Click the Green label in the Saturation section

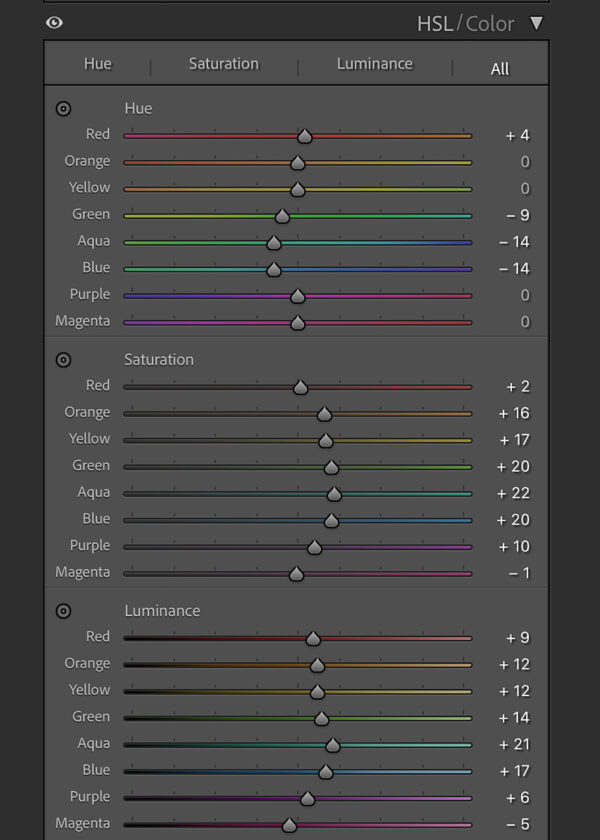(x=91, y=466)
